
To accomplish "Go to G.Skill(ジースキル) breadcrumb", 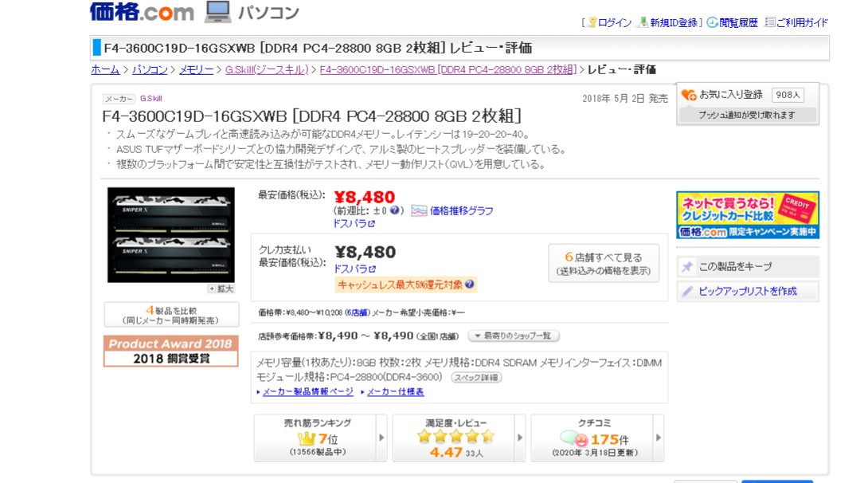I will [267, 70].
